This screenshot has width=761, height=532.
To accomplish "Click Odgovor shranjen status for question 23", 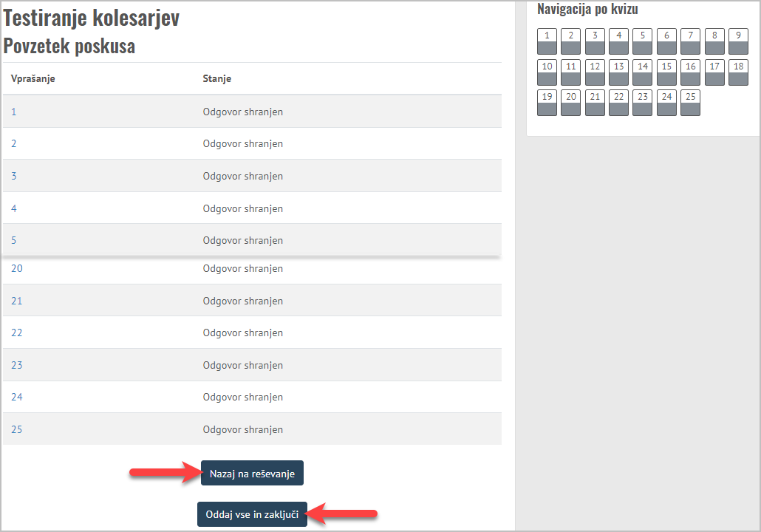I will (242, 365).
